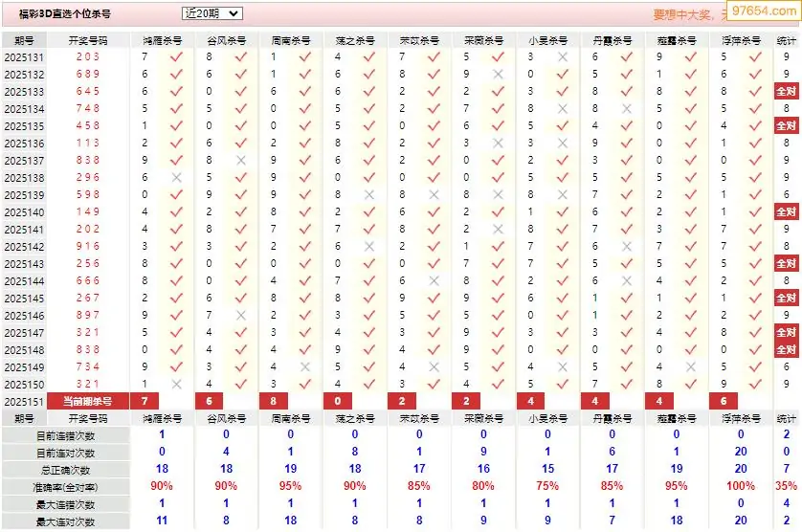The width and height of the screenshot is (802, 532).
Task: Click the 全对 badge in row 2025147
Action: [x=786, y=333]
